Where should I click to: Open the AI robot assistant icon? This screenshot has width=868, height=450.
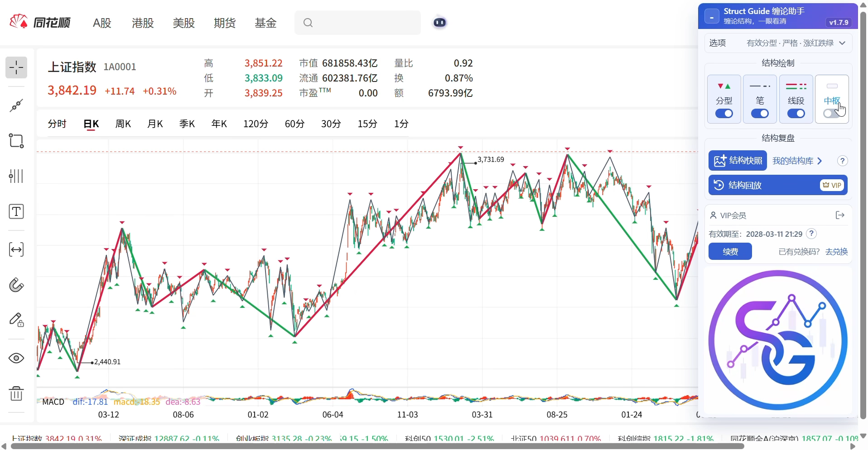(439, 22)
